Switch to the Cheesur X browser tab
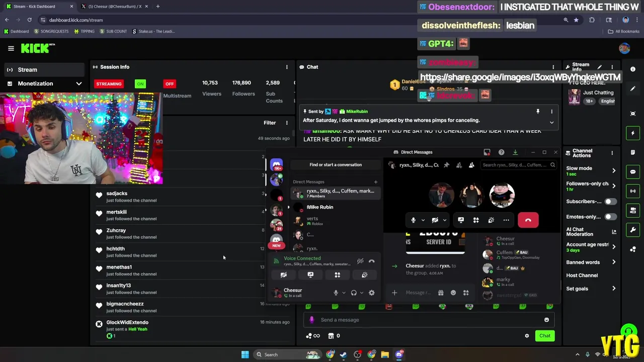Viewport: 644px width, 362px height. pyautogui.click(x=114, y=7)
